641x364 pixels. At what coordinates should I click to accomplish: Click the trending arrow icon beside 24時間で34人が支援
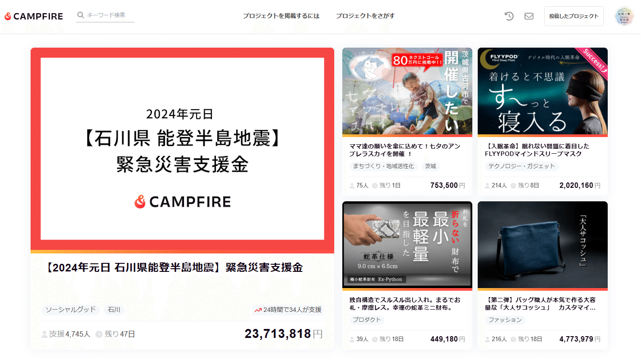tap(258, 310)
